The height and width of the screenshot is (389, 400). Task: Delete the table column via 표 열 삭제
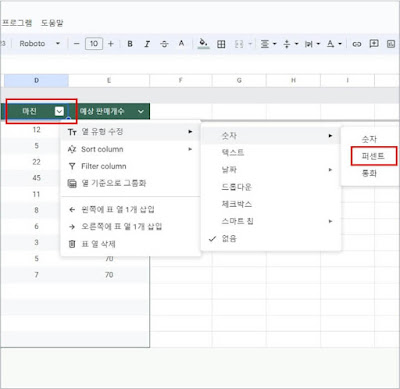point(130,244)
